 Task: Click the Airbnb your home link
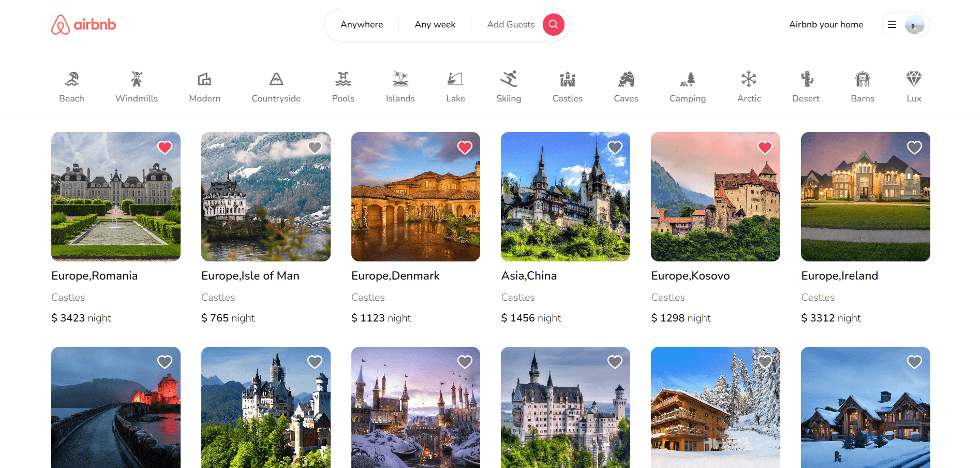pos(826,24)
